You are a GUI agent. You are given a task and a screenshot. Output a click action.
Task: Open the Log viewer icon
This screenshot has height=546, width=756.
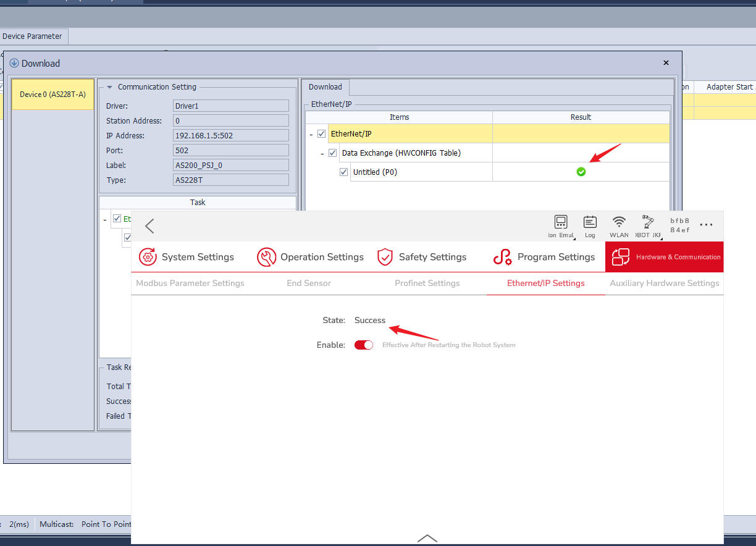tap(590, 223)
